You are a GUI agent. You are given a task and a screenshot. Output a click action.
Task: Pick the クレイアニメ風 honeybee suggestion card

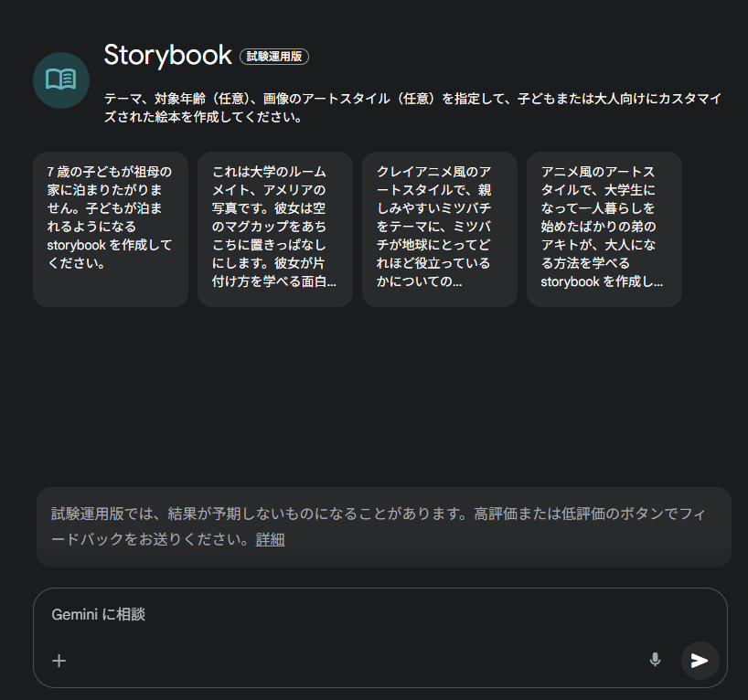[439, 228]
